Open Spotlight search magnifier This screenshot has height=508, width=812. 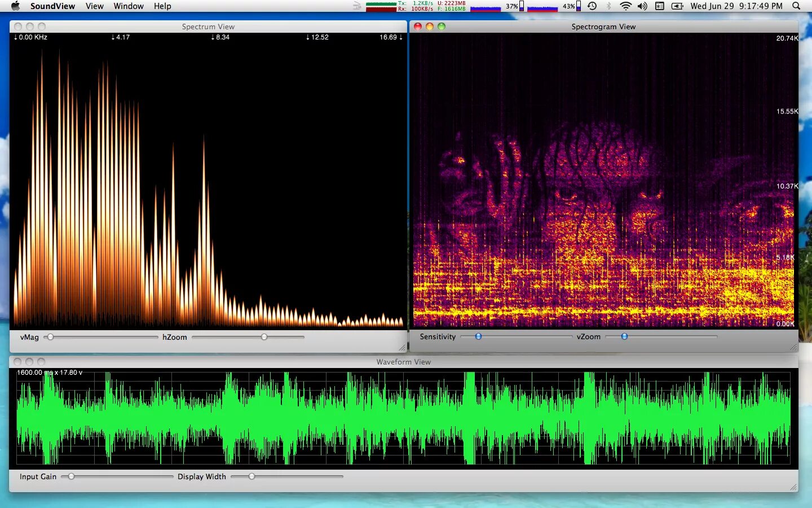[x=796, y=6]
